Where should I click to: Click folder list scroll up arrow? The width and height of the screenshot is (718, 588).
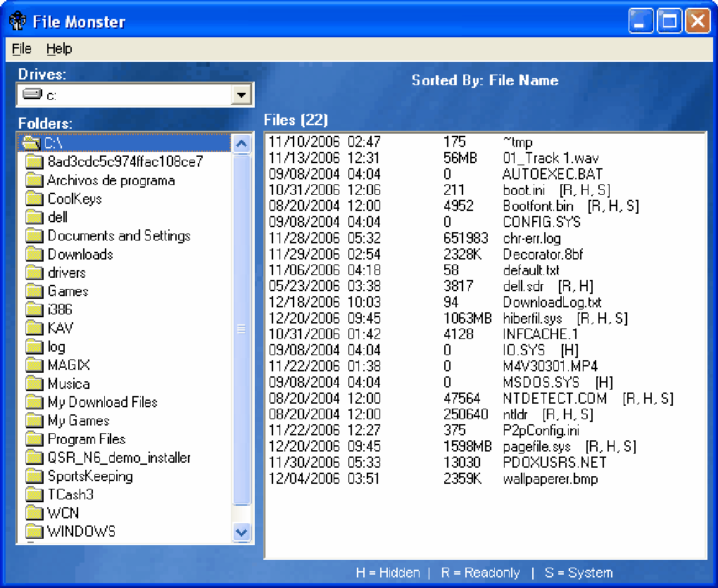click(241, 143)
